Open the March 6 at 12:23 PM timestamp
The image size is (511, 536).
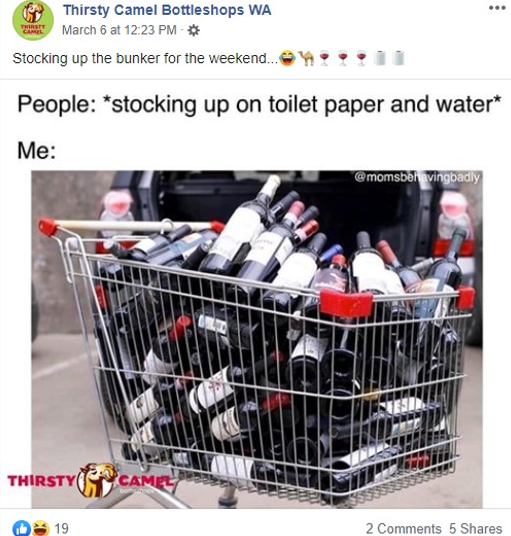[x=119, y=30]
